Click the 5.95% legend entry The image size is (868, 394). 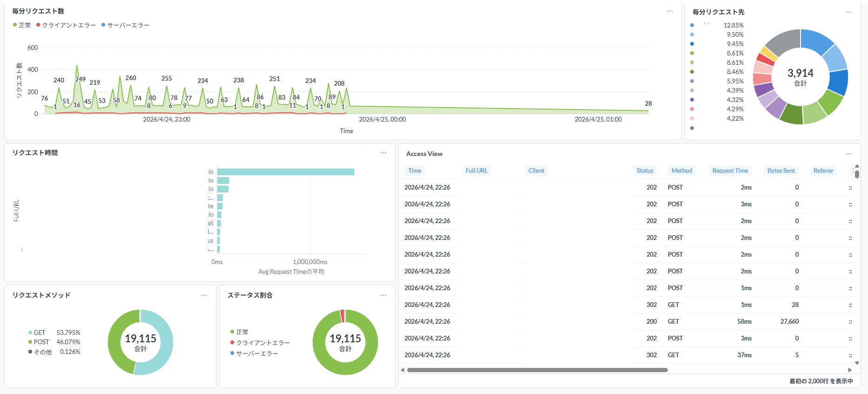(717, 81)
